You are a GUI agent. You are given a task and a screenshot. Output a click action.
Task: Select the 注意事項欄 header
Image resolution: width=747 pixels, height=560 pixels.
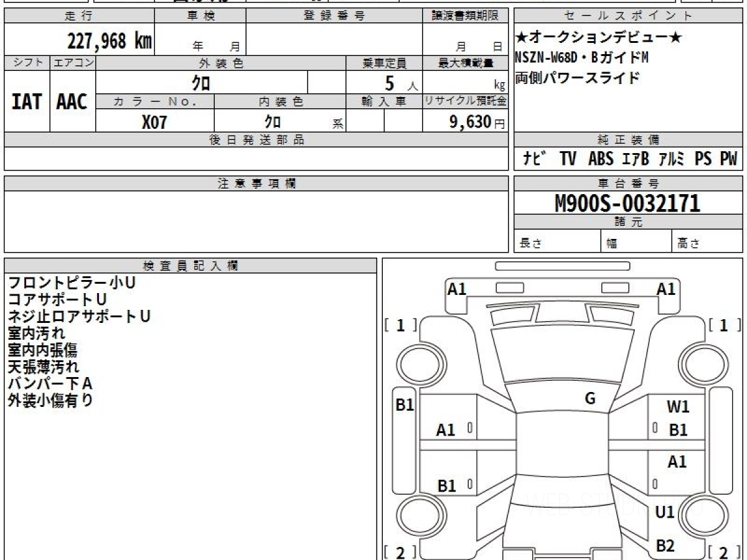coord(256,184)
